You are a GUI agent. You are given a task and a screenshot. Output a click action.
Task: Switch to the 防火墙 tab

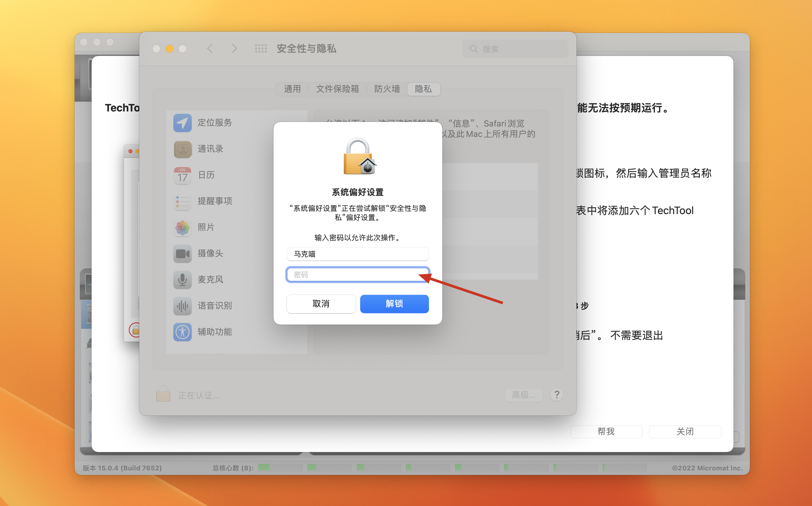click(387, 89)
